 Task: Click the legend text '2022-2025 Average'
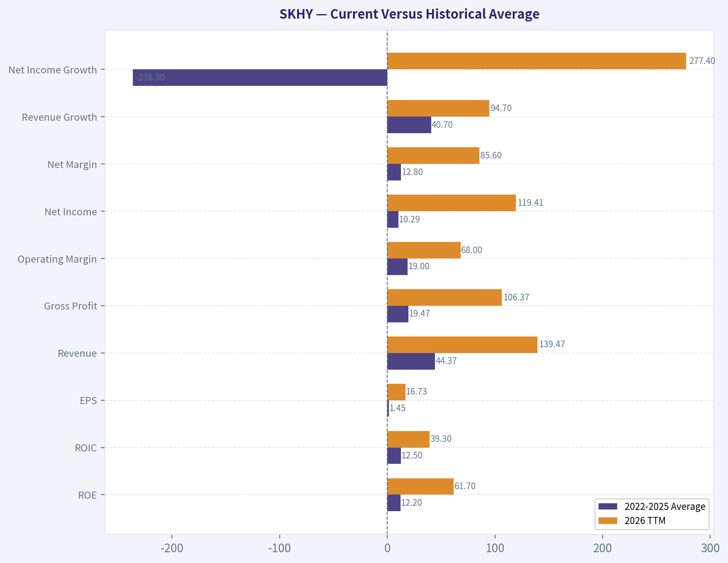(x=665, y=507)
